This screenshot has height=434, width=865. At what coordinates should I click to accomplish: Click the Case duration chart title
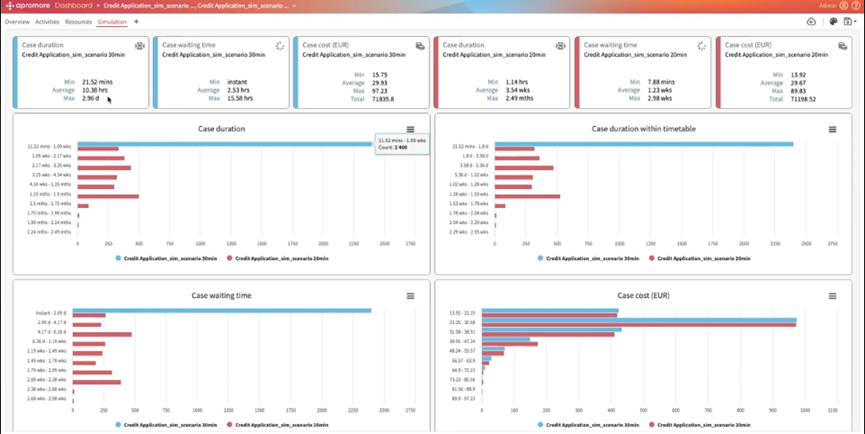pos(221,129)
